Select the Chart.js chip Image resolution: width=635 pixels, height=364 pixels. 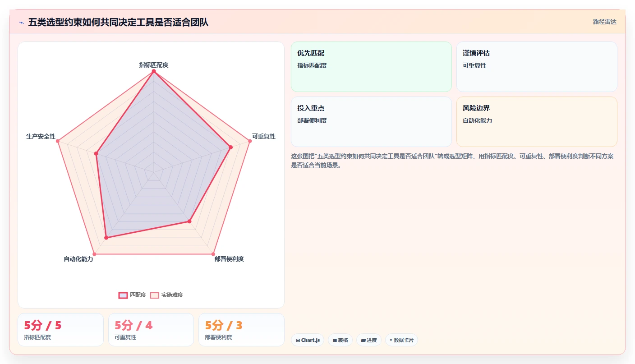pyautogui.click(x=308, y=340)
